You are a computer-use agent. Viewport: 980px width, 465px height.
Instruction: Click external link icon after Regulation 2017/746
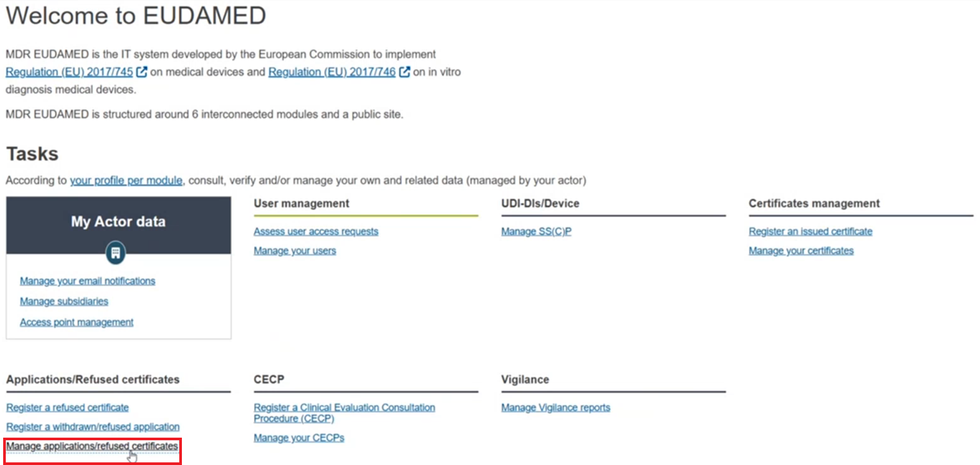pos(404,72)
